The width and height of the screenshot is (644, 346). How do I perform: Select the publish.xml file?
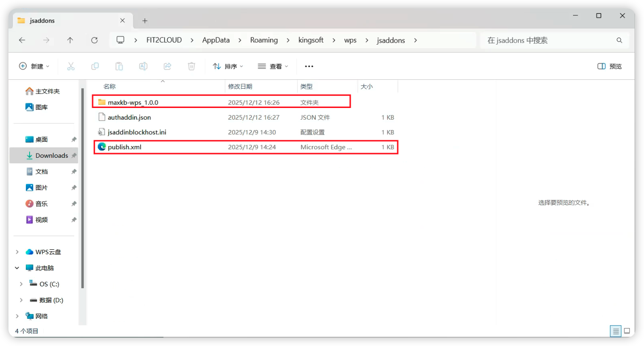click(125, 147)
